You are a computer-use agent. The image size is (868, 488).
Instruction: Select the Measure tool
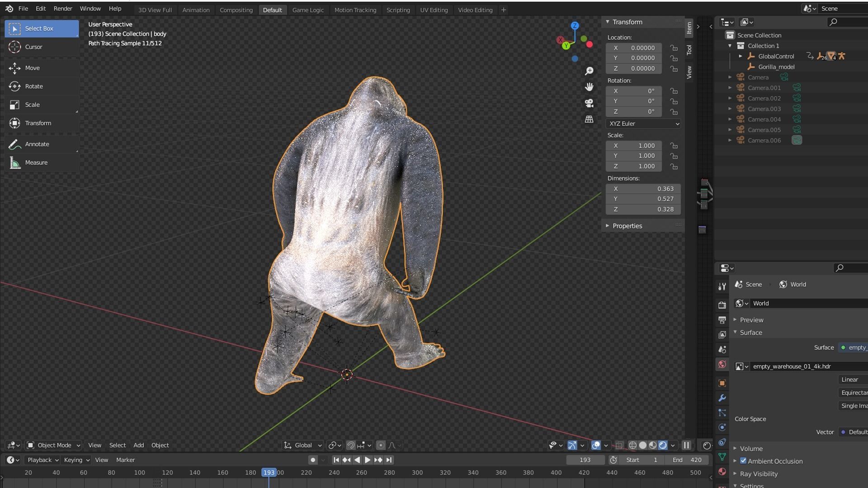click(x=42, y=163)
